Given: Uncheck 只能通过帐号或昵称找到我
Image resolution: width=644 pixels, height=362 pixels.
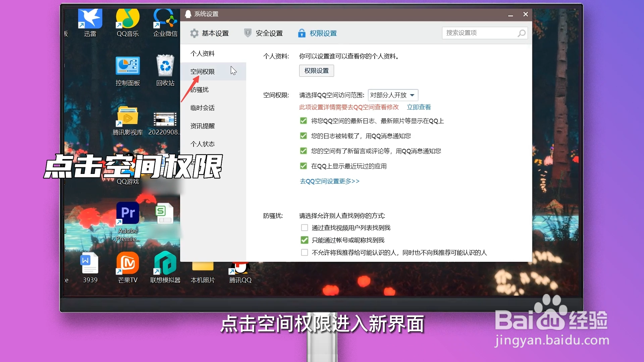Looking at the screenshot, I should tap(304, 240).
